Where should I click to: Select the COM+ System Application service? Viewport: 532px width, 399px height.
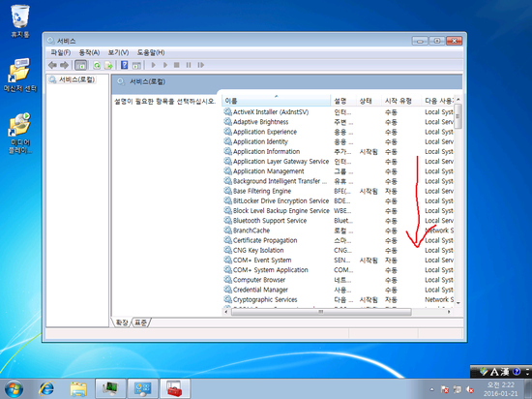click(271, 270)
